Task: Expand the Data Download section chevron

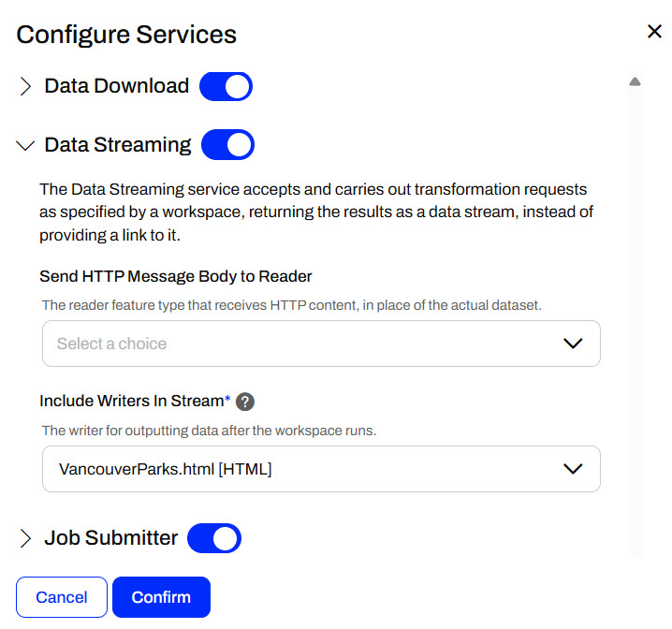Action: tap(25, 87)
